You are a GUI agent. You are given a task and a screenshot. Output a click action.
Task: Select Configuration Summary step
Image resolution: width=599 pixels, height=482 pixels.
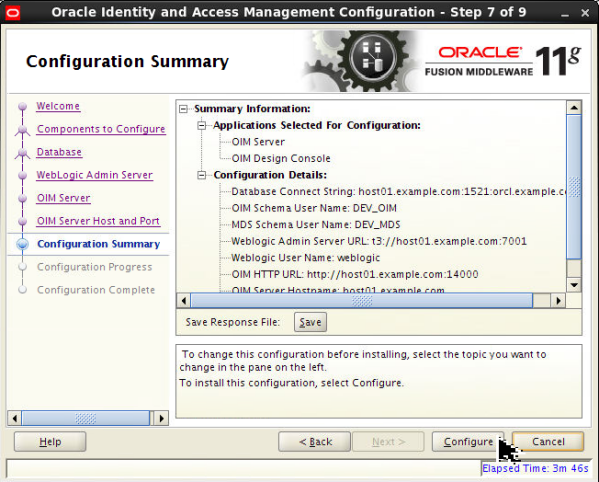pyautogui.click(x=99, y=244)
